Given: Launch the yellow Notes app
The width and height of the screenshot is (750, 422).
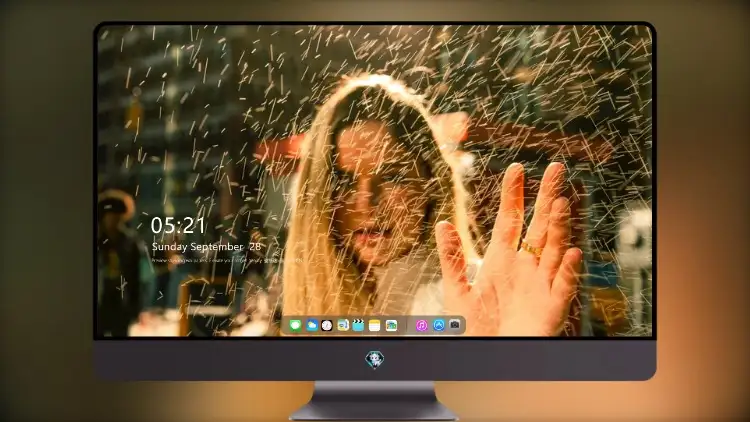Looking at the screenshot, I should coord(375,325).
